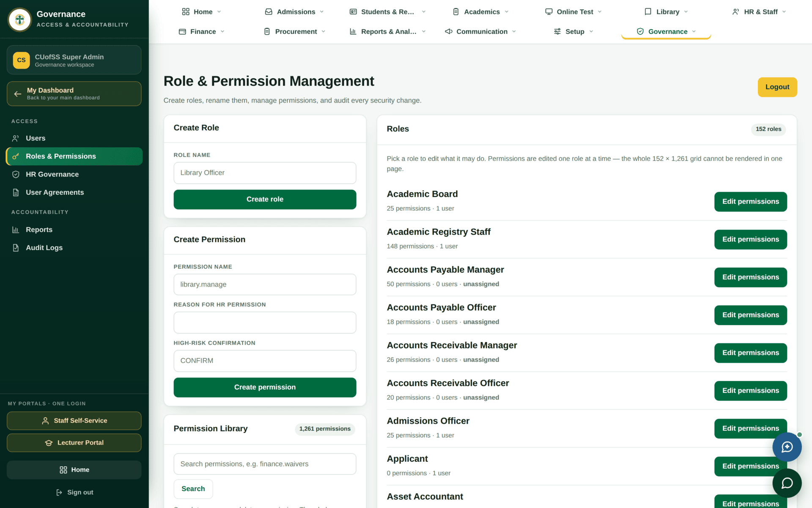
Task: Click the Communication megaphone icon
Action: [x=449, y=32]
